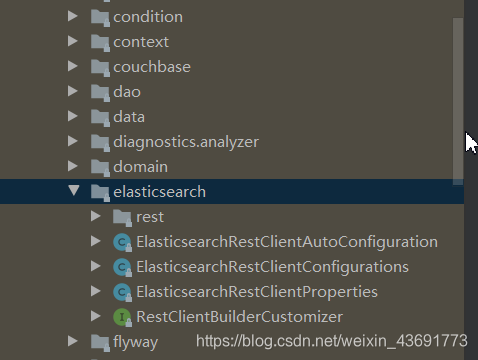Click the project tree vertical scrollbar thumb
Viewport: 478px width, 360px height.
coord(458,101)
